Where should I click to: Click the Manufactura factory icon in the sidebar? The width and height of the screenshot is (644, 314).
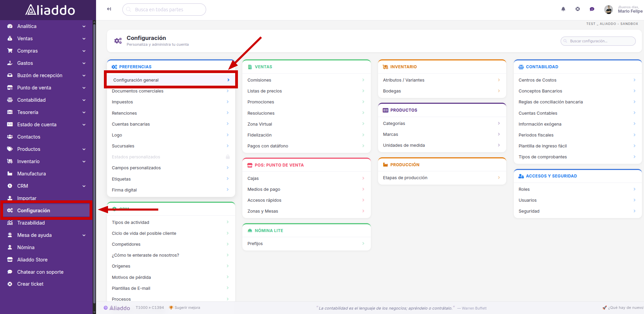click(10, 174)
